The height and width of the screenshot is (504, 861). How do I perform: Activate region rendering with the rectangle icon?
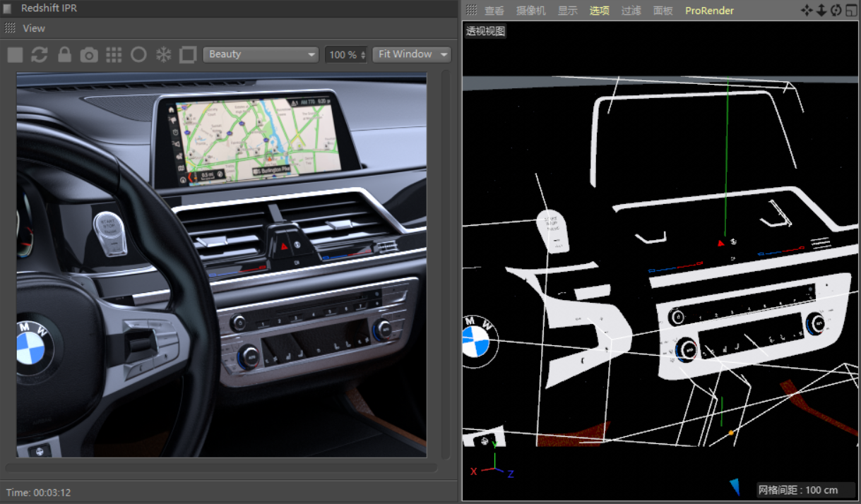tap(188, 54)
